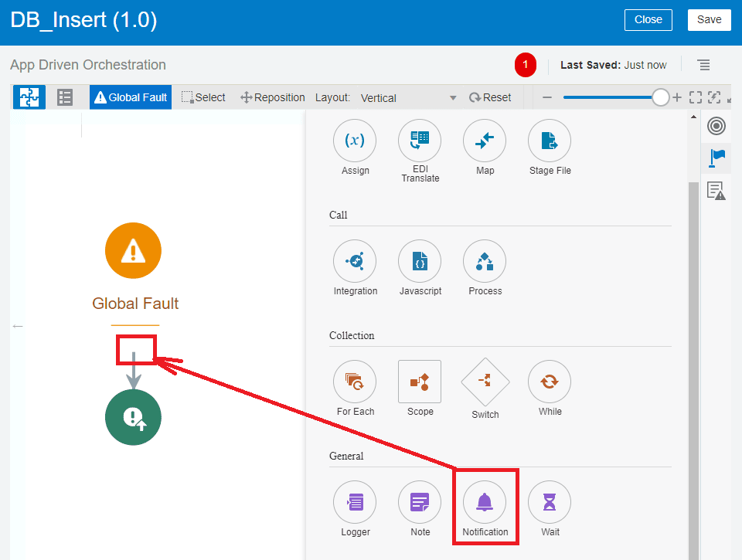Open the Errors tab in right sidebar

click(716, 191)
